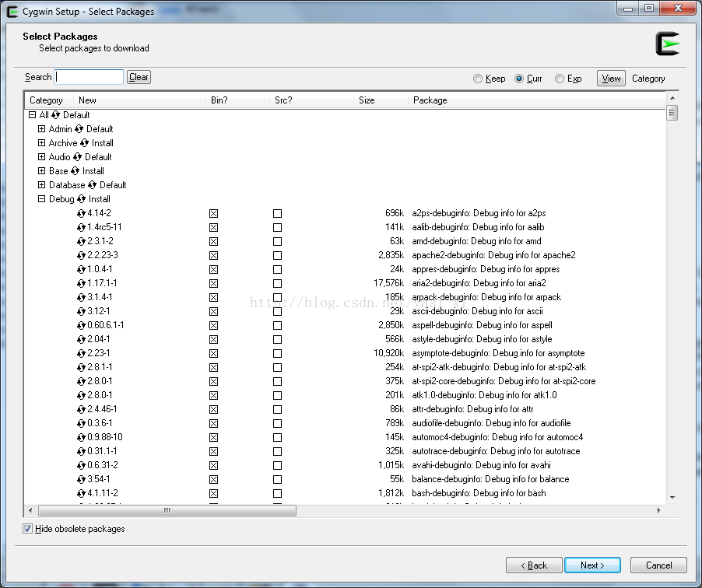Click the vertical scrollbar thumb

point(672,112)
